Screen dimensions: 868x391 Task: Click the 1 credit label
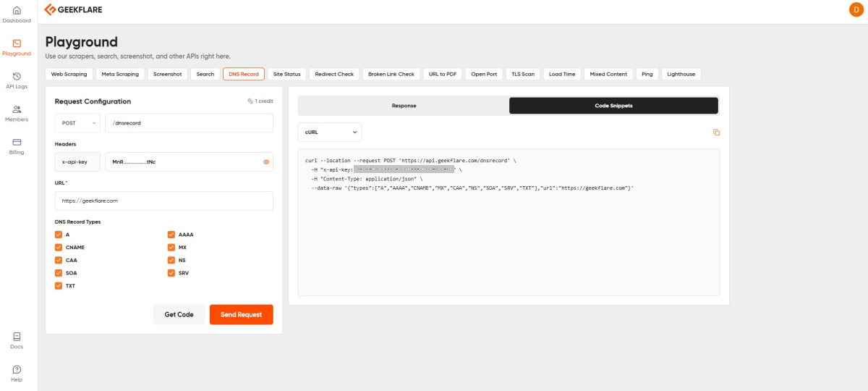click(260, 101)
